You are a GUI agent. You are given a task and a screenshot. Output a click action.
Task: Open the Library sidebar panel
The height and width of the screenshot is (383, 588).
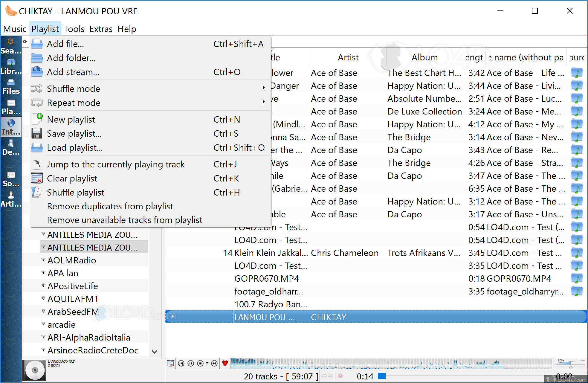(11, 67)
